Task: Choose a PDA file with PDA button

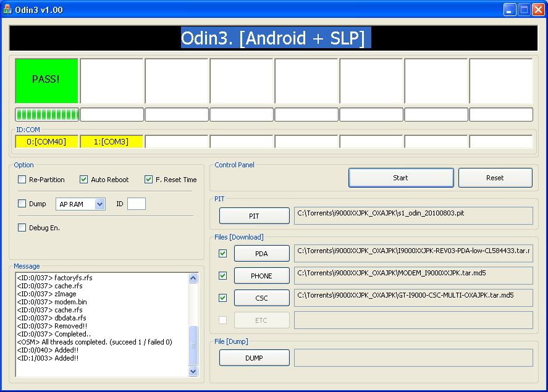Action: tap(261, 254)
